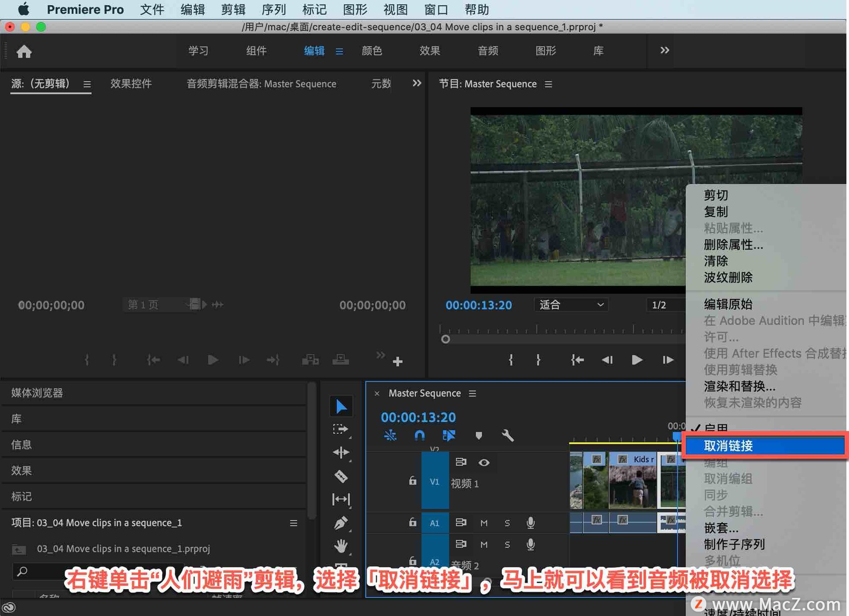This screenshot has width=849, height=616.
Task: Open the zoom level dropdown 适合
Action: 571,305
